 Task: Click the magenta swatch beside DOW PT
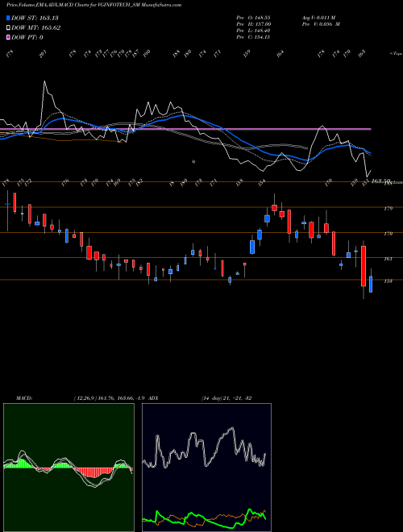pos(9,38)
